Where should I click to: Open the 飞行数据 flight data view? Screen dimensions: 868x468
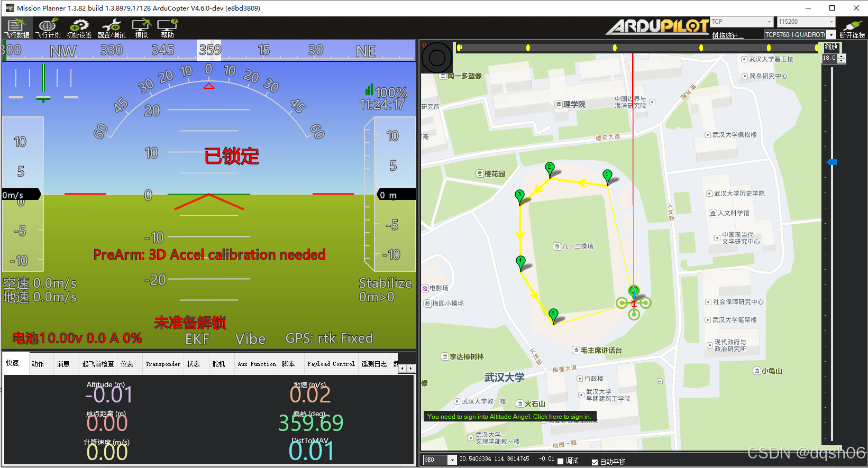tap(17, 28)
